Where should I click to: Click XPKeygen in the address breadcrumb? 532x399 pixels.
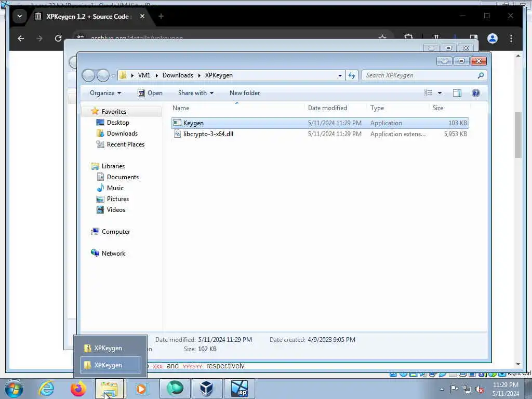click(x=219, y=75)
